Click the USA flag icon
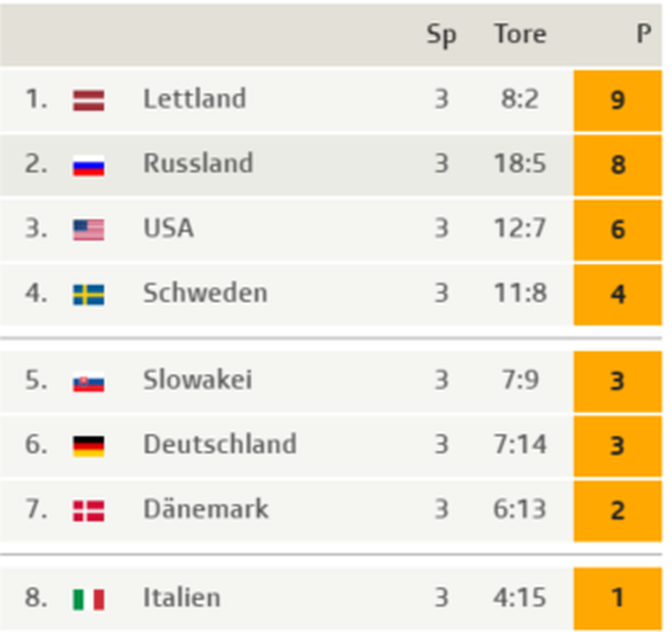This screenshot has width=672, height=632. (89, 230)
